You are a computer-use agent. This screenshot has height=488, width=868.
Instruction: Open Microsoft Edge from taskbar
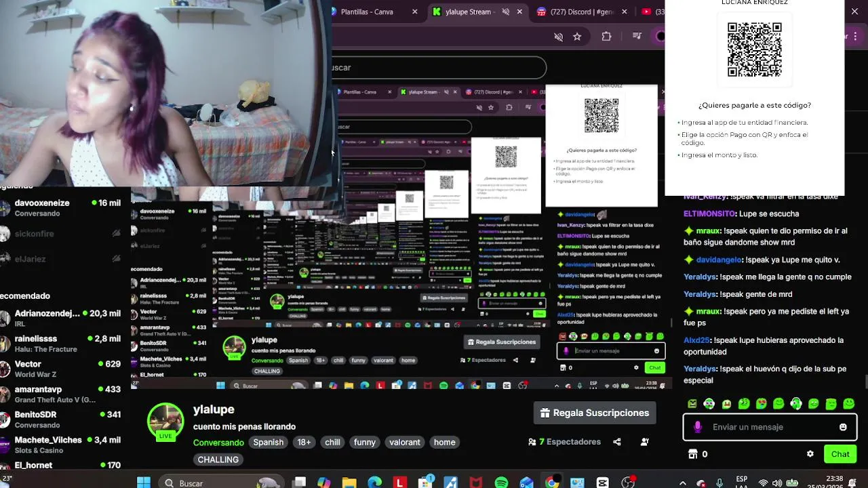point(374,483)
